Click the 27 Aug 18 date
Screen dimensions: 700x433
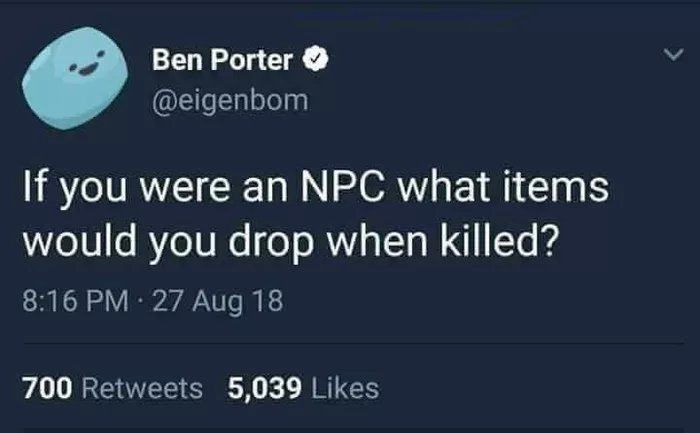218,301
